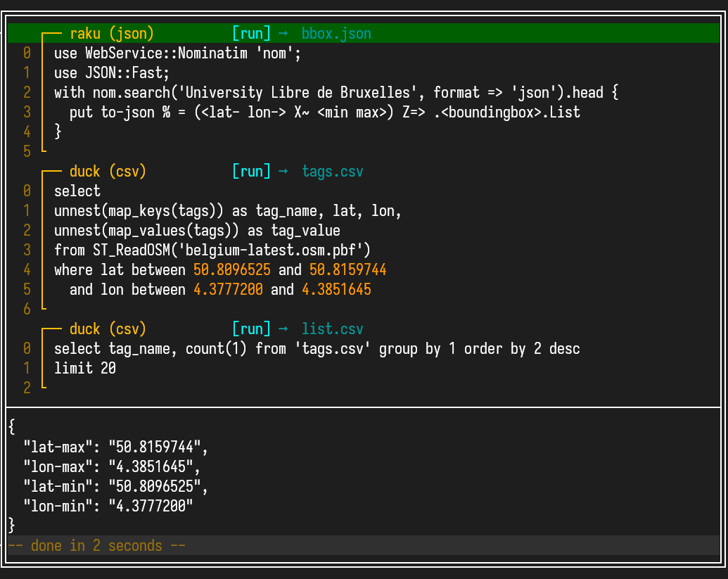Place cursor on 'belgium-latest.osm.pbf' file string

tap(274, 250)
